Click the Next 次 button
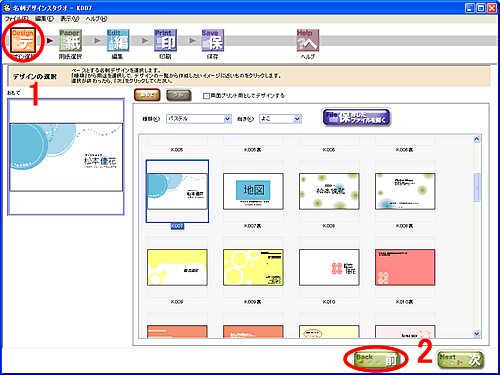Viewport: 500px width, 375px height. (x=460, y=360)
